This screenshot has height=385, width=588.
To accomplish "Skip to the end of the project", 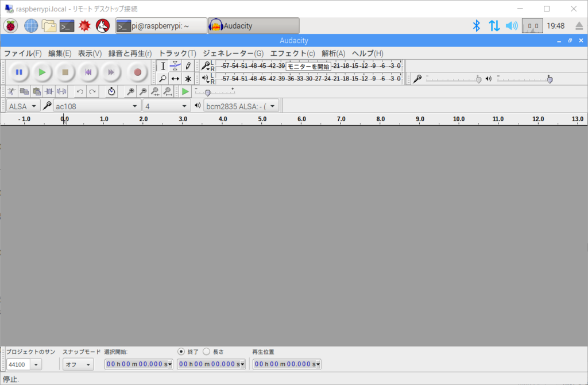I will [111, 72].
